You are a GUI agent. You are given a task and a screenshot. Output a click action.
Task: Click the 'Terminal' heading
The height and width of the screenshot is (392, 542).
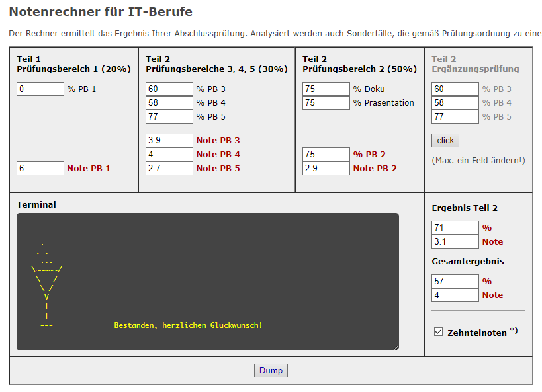point(36,204)
